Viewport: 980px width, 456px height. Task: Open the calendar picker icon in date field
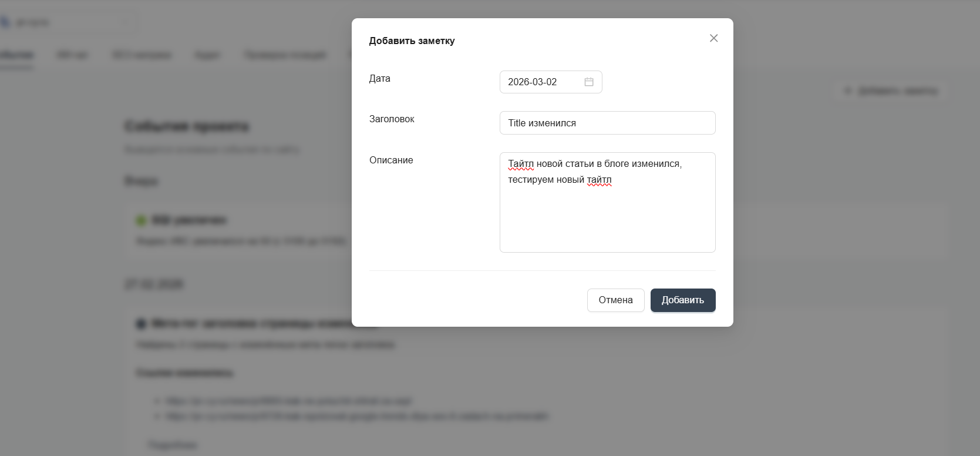pos(589,82)
